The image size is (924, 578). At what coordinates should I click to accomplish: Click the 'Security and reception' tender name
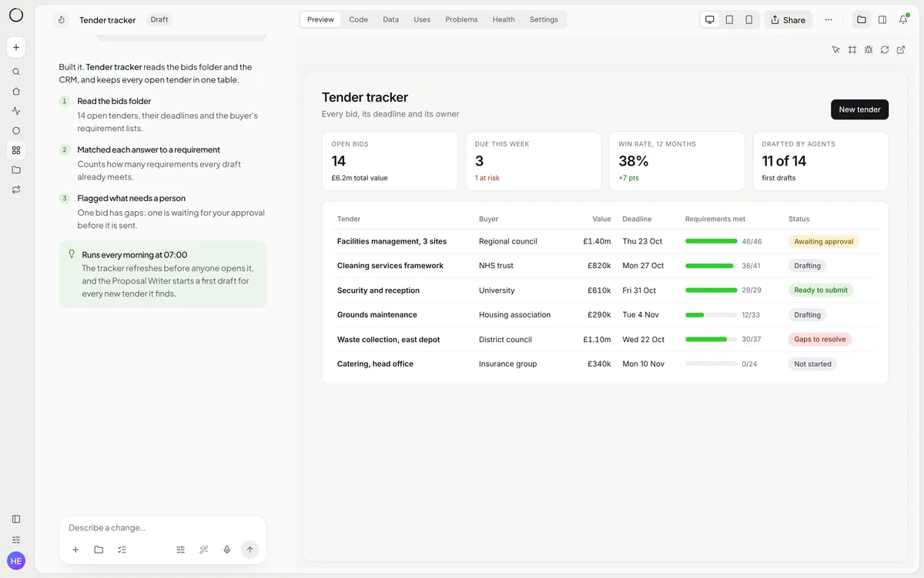point(378,291)
